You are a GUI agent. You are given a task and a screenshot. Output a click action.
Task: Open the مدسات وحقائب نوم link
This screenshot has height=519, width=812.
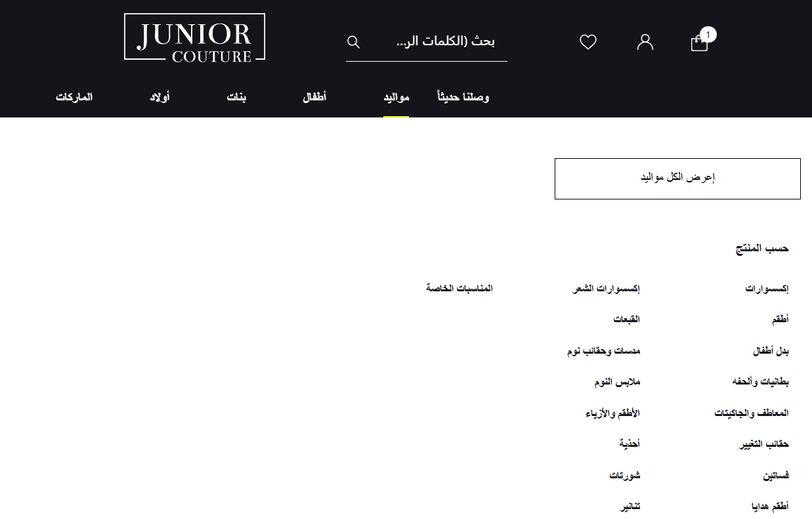pyautogui.click(x=604, y=351)
